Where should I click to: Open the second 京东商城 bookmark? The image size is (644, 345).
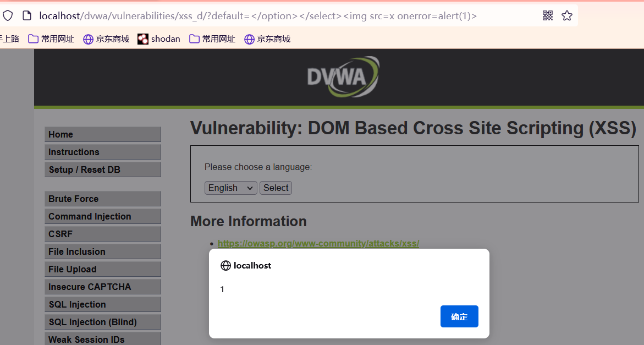[x=267, y=39]
